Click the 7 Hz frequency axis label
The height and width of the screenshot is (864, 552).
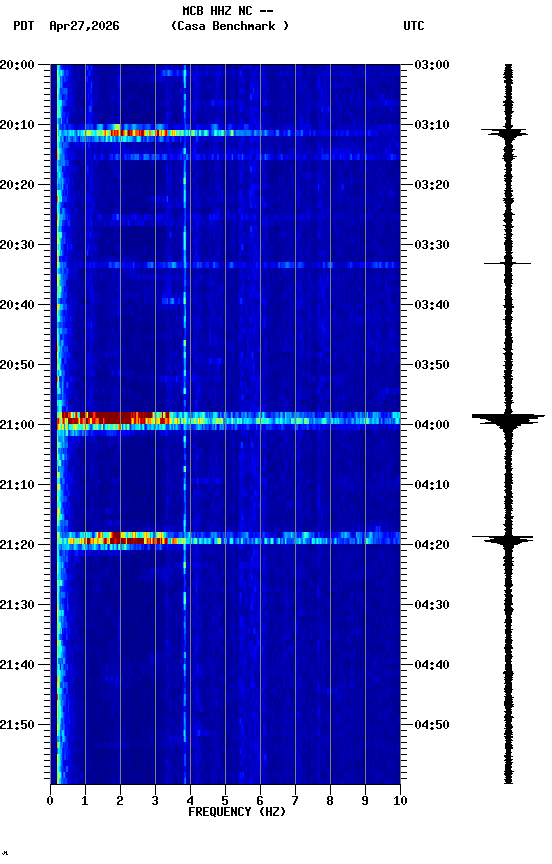point(295,801)
